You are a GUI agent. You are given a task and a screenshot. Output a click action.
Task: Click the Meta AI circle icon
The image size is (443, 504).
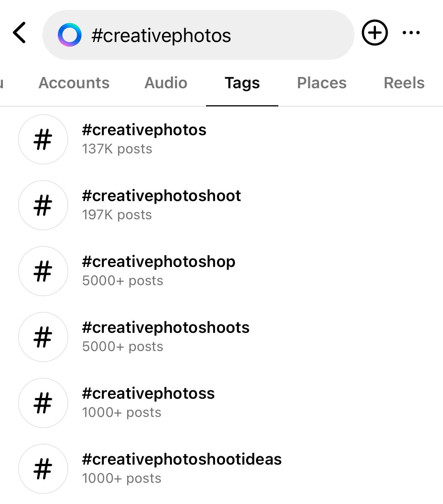click(x=69, y=35)
